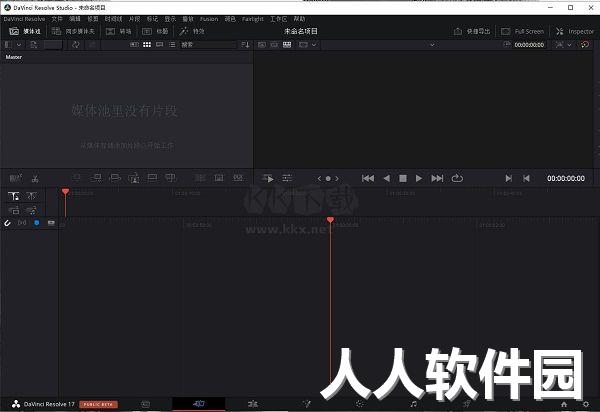600x412 pixels.
Task: Jump to previous edit point
Action: coord(527,178)
